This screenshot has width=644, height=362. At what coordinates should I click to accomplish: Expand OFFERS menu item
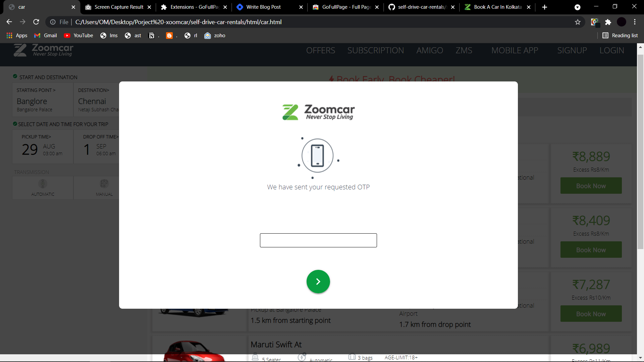point(321,50)
